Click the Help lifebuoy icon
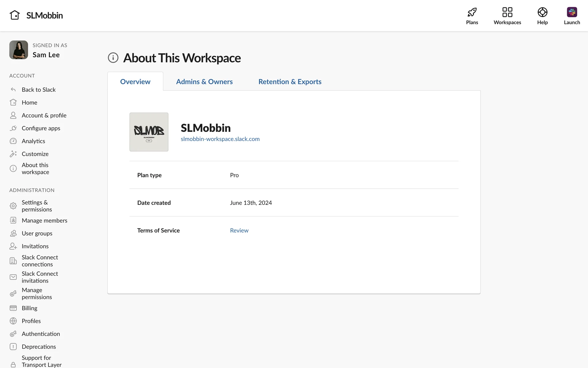588x368 pixels. pyautogui.click(x=542, y=13)
